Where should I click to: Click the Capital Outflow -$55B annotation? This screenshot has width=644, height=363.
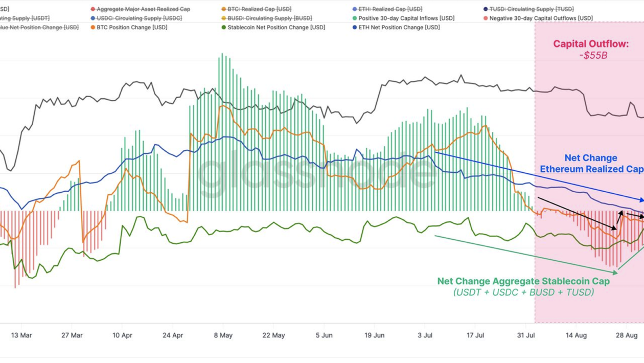[591, 50]
